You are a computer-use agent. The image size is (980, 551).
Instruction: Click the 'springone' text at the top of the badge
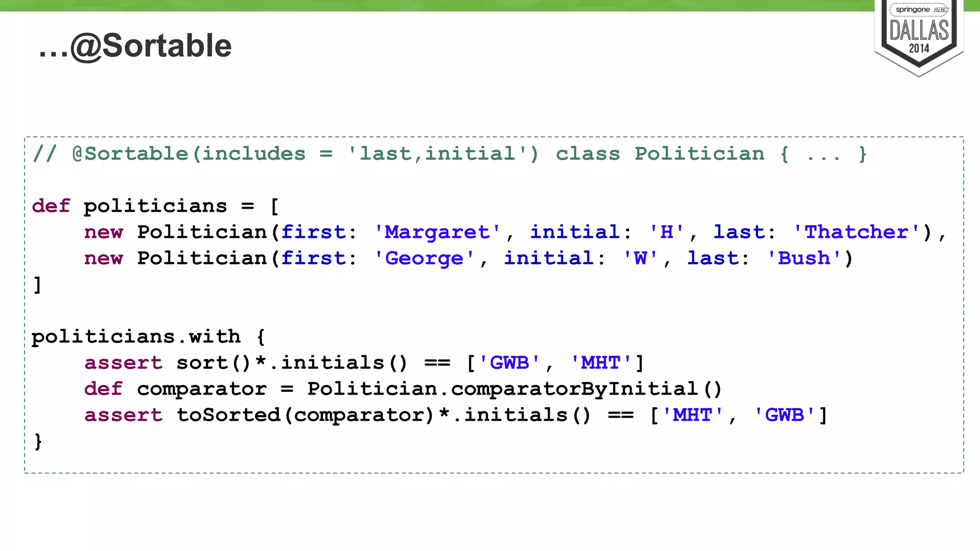(913, 10)
